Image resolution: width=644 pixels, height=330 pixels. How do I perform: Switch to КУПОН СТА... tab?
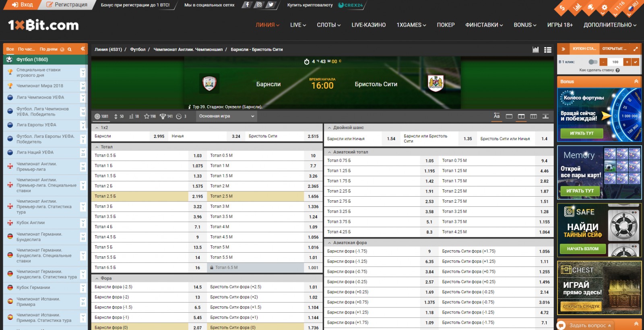point(584,49)
